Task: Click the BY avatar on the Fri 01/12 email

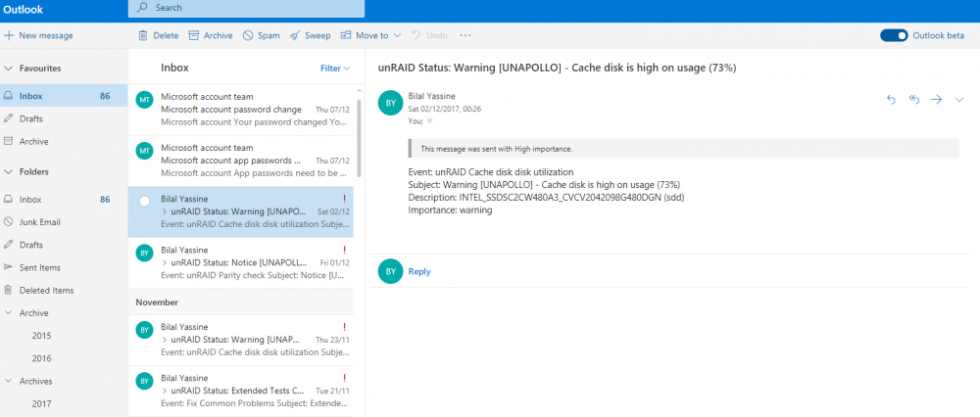Action: [144, 253]
